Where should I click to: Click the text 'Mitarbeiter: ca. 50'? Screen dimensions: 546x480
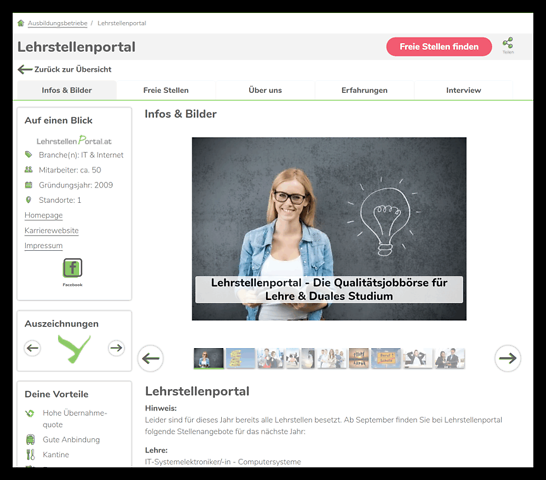point(70,170)
